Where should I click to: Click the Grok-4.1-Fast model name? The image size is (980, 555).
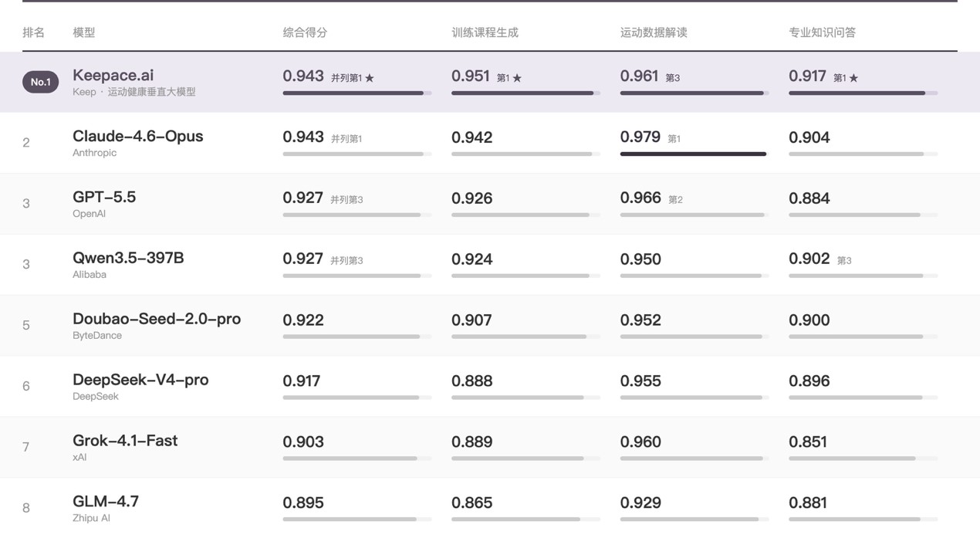coord(125,441)
